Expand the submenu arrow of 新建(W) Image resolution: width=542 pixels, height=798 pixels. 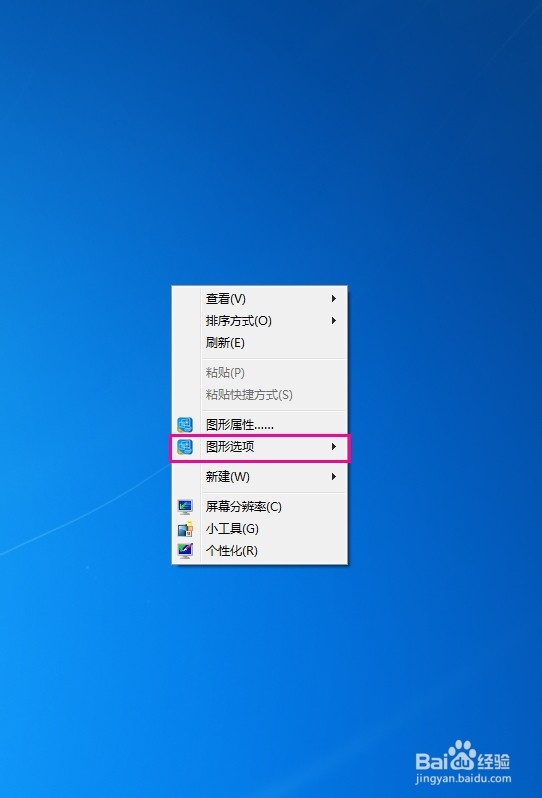pyautogui.click(x=334, y=477)
